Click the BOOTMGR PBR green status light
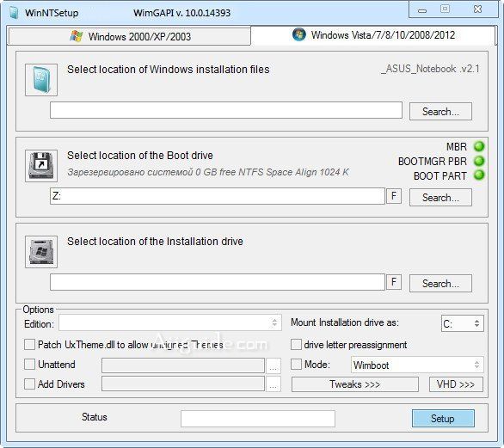This screenshot has height=448, width=504. point(479,161)
